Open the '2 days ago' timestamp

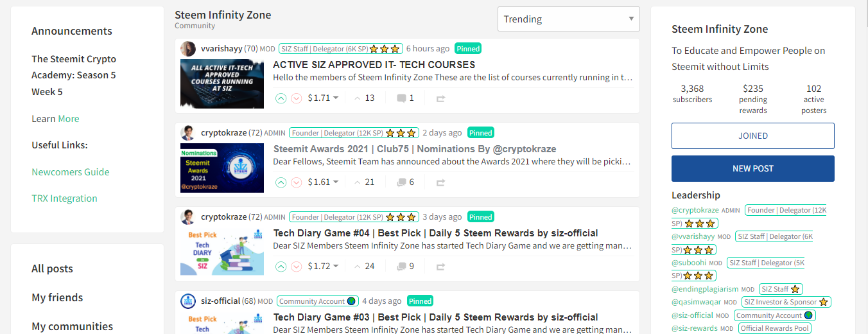(442, 132)
